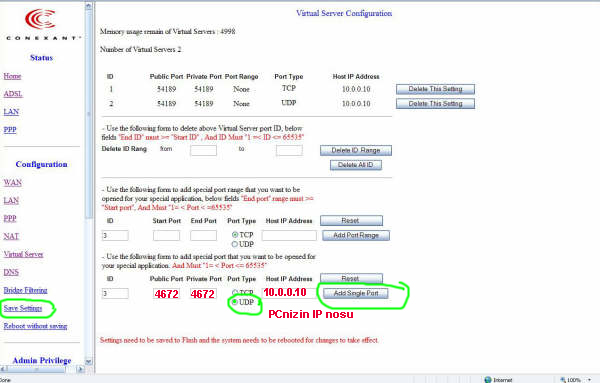
Task: Open the Virtual Server link
Action: click(x=23, y=254)
